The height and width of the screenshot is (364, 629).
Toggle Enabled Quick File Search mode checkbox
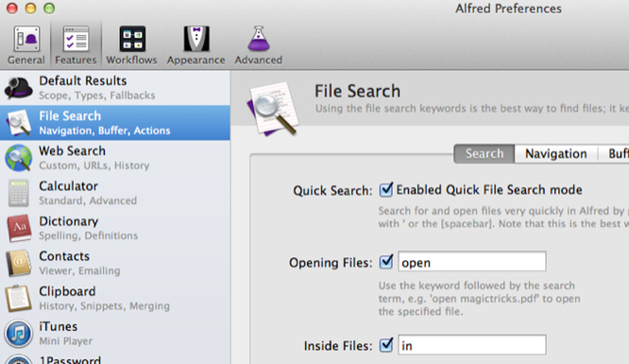[385, 190]
